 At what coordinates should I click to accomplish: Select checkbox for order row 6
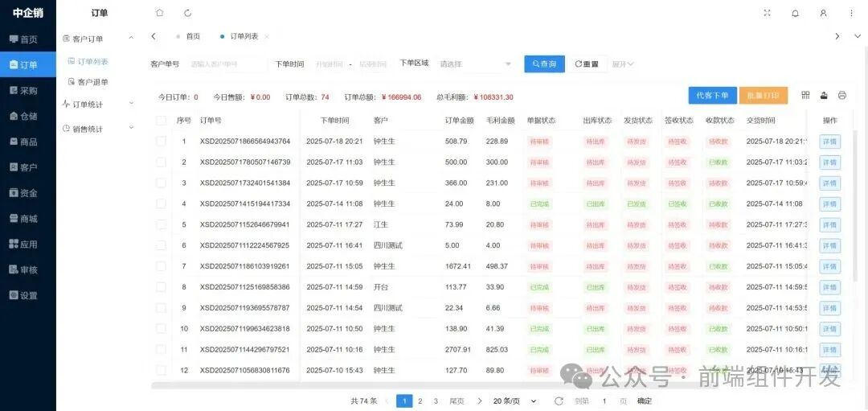click(161, 245)
